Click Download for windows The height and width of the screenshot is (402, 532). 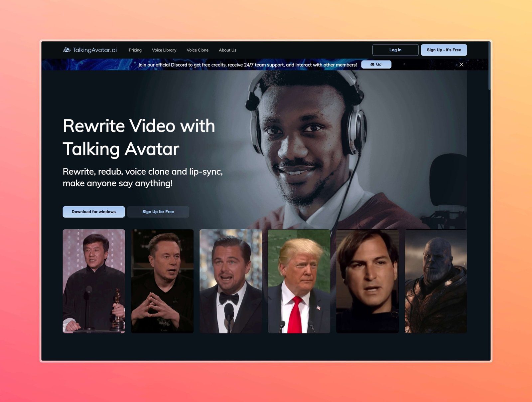[93, 212]
